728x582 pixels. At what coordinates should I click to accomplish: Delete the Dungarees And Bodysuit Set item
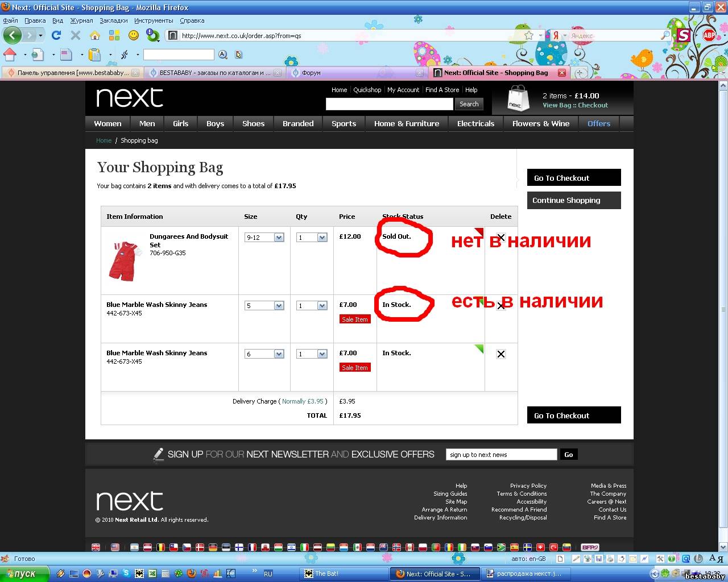500,238
